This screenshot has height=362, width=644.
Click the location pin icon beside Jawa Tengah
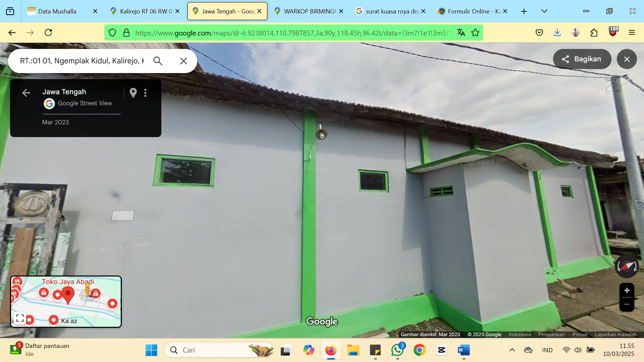click(x=133, y=93)
